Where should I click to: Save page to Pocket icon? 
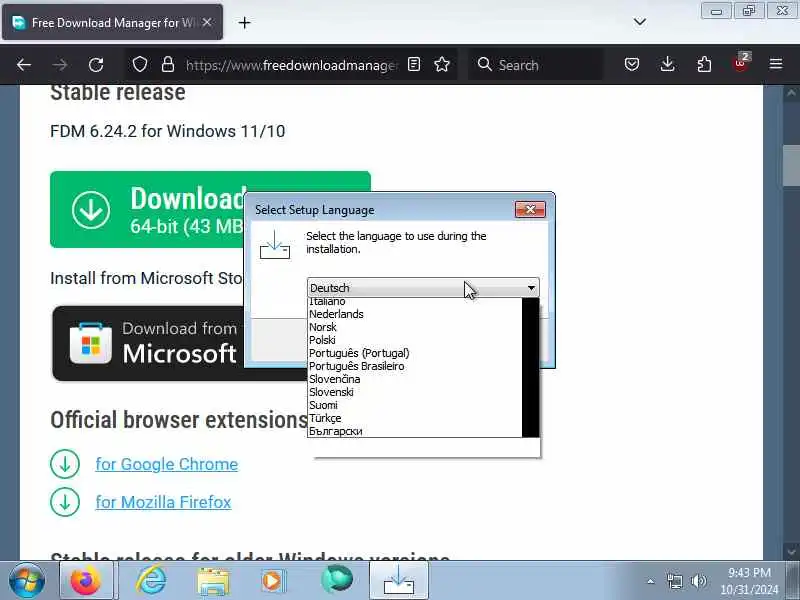coord(632,64)
